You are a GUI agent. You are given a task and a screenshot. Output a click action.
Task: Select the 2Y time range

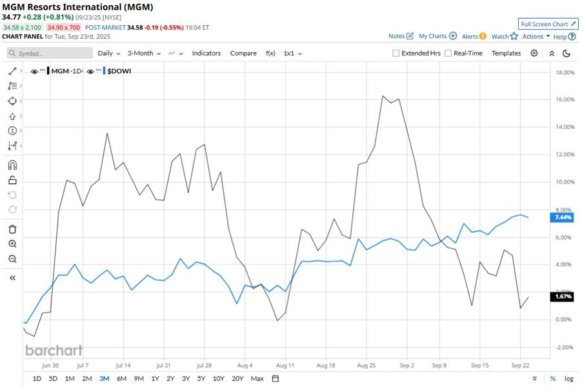pos(170,378)
